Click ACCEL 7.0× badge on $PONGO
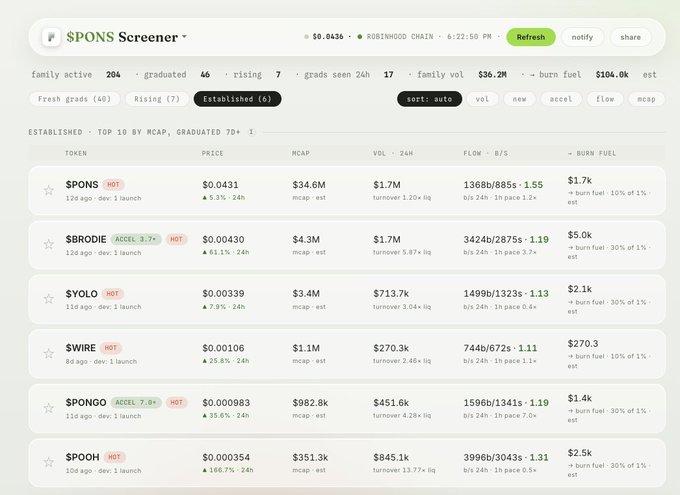 [x=136, y=403]
